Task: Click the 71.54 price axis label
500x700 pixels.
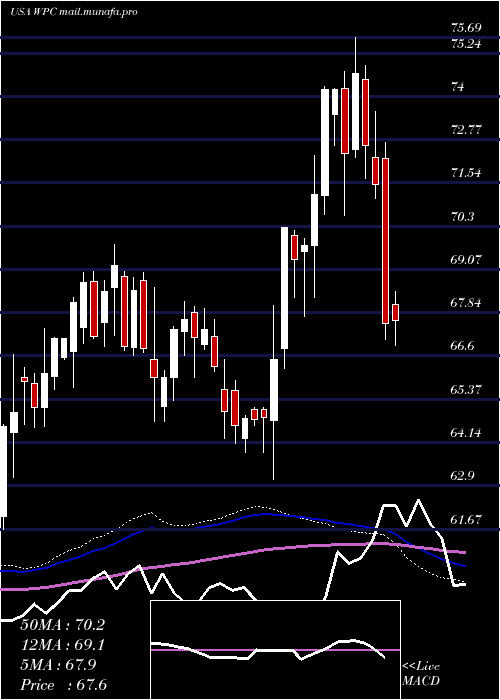Action: click(466, 173)
